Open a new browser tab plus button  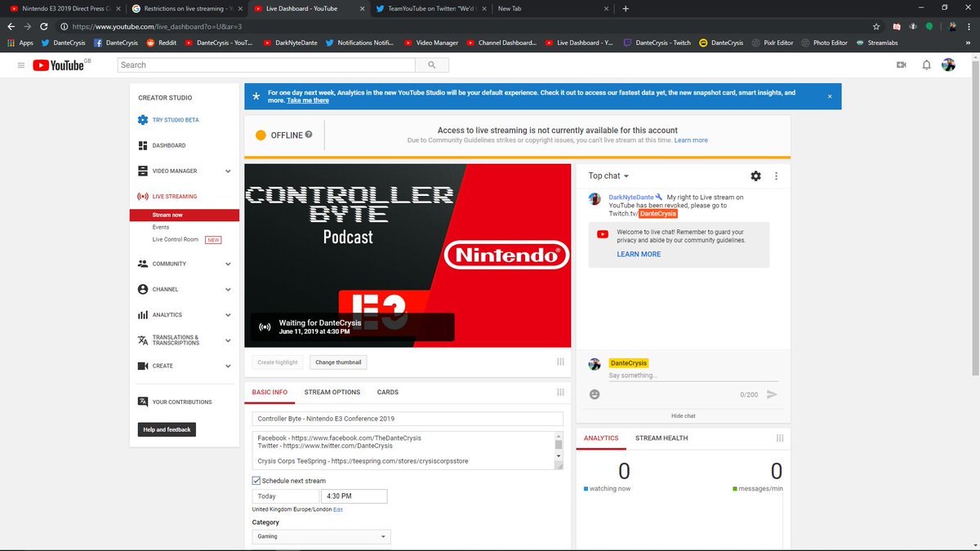pos(626,8)
